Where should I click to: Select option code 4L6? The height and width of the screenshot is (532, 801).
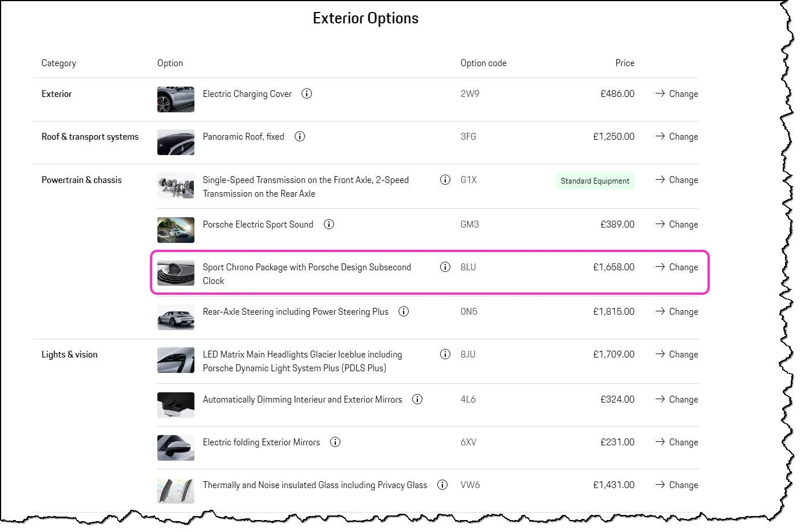[x=468, y=399]
